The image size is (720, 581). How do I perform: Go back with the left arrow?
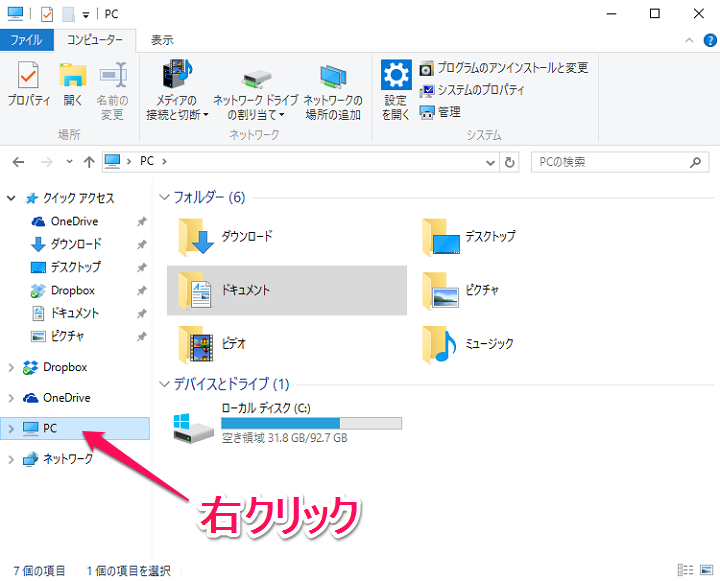coord(18,162)
